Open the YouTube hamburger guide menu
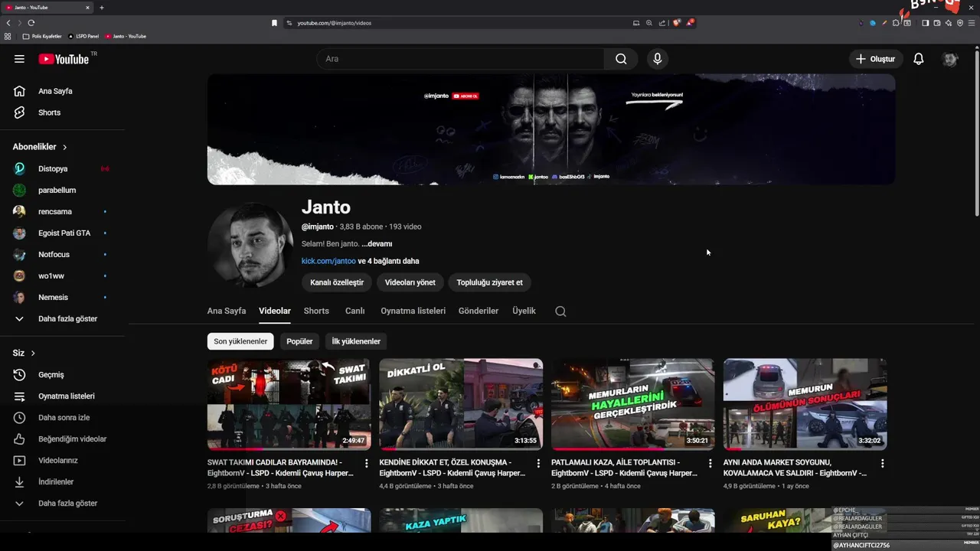The height and width of the screenshot is (551, 980). pyautogui.click(x=19, y=59)
